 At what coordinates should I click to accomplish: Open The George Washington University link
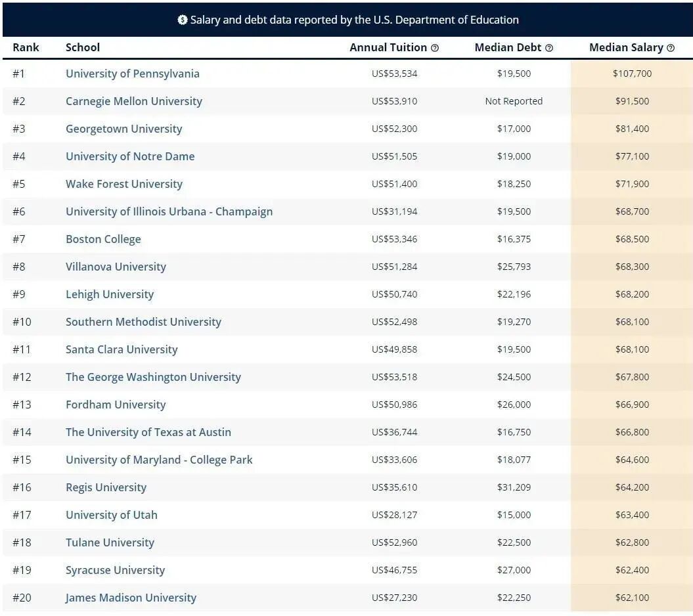point(153,377)
